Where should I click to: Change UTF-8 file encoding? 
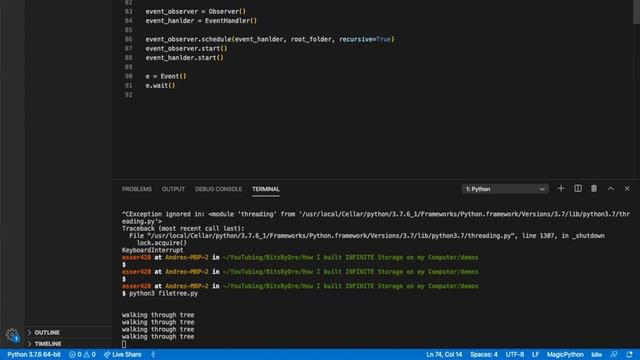click(515, 354)
